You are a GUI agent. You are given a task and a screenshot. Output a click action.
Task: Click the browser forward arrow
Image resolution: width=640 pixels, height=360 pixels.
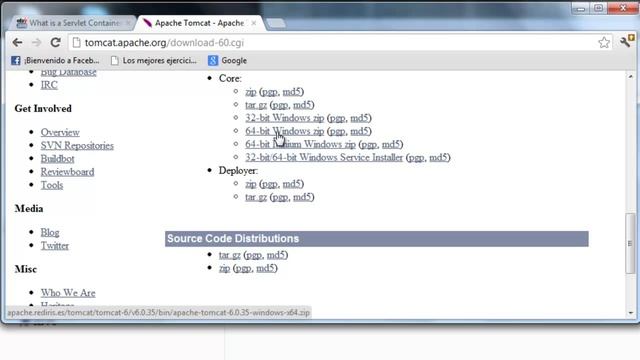36,42
